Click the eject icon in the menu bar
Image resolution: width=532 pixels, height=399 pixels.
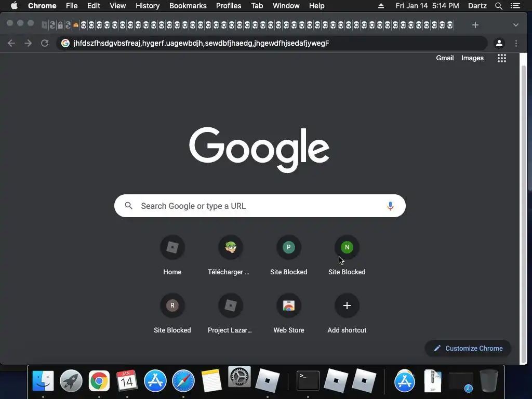point(381,6)
